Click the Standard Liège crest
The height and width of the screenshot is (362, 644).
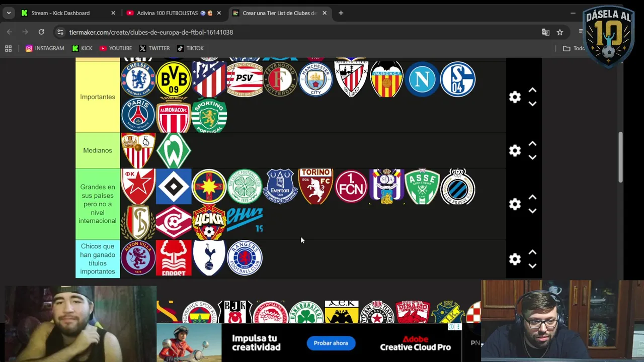click(x=138, y=222)
